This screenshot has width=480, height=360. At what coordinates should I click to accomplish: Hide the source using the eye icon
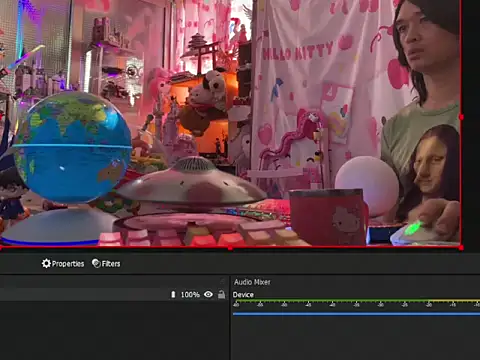(x=208, y=294)
